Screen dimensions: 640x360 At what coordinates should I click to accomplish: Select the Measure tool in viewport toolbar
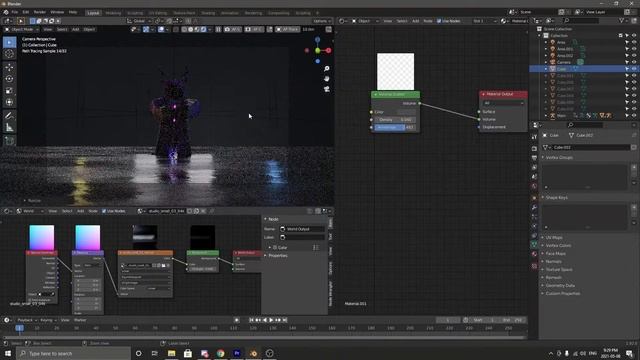click(x=9, y=127)
